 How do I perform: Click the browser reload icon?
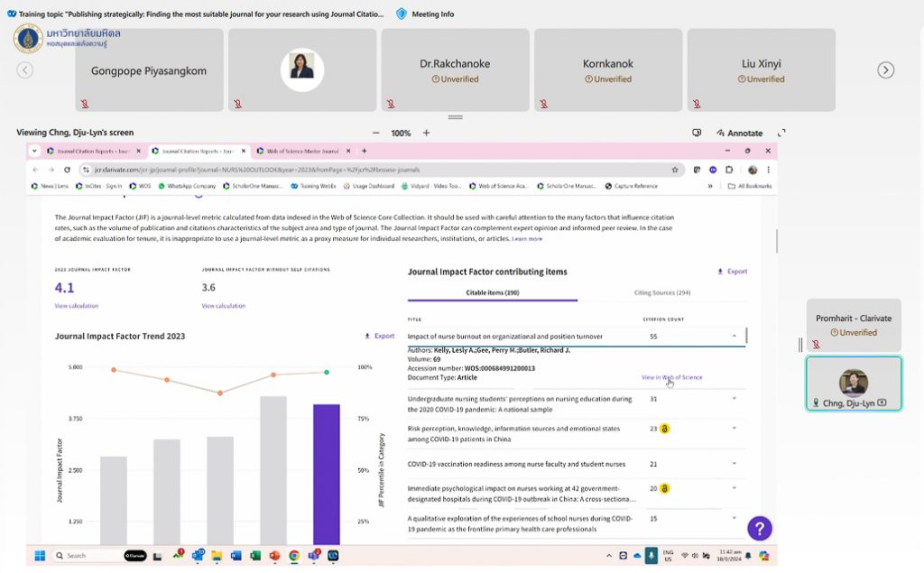coord(69,170)
